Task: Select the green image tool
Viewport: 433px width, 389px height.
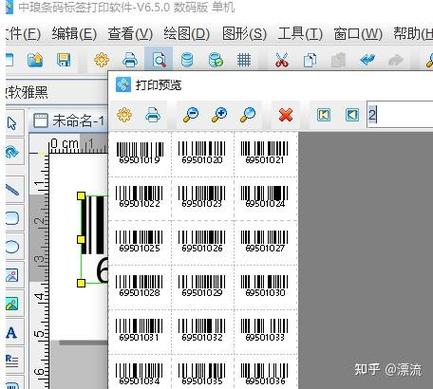Action: click(x=12, y=304)
